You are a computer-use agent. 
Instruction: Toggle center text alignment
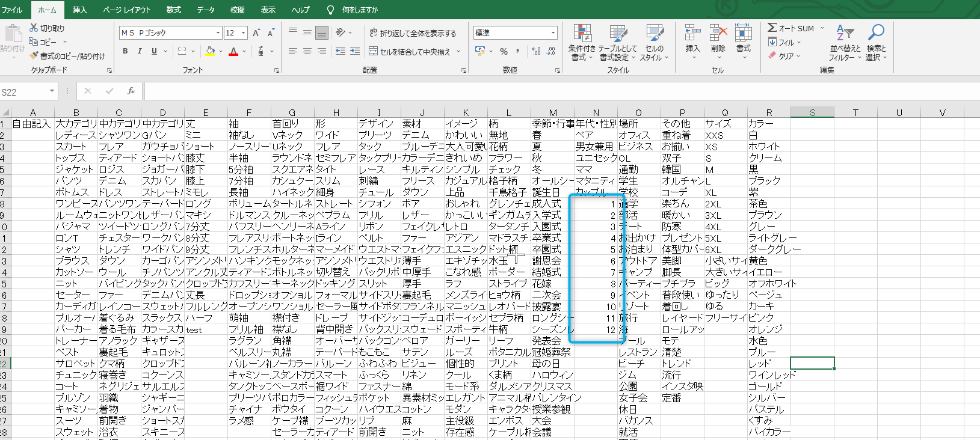point(307,52)
